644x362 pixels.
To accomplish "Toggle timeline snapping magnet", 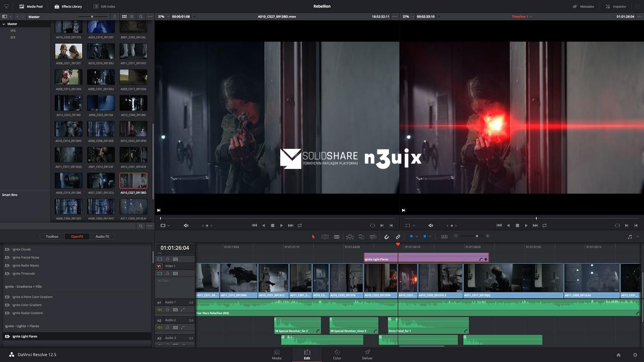I will pos(386,236).
